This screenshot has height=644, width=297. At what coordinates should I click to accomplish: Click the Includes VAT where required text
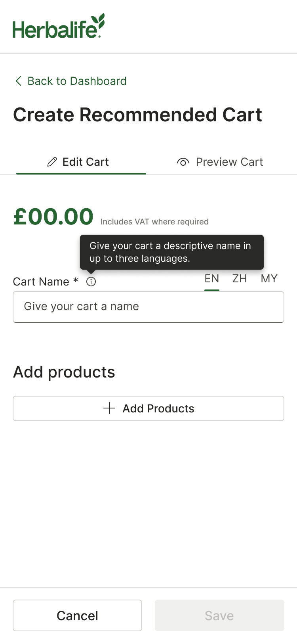(x=154, y=221)
